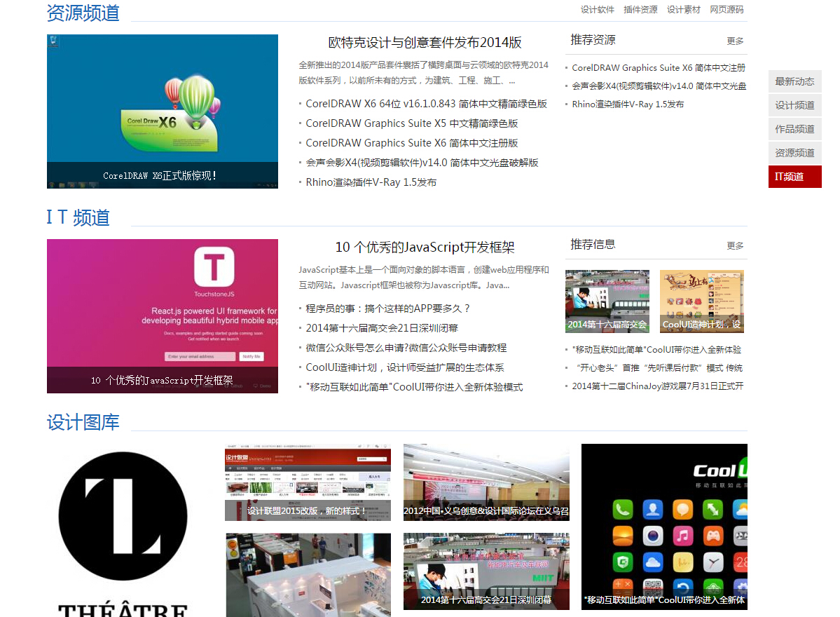Viewport: 840px width, 617px height.
Task: Open the 推荐资源 item Rhino渲染插件V-Ray 1.5
Action: tap(627, 104)
